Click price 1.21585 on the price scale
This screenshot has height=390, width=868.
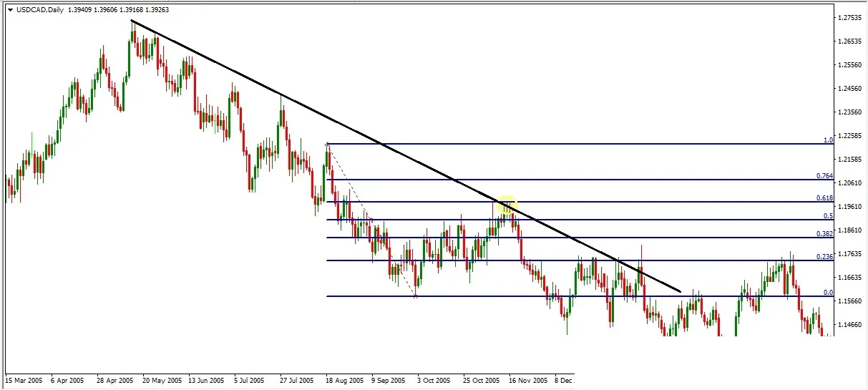(x=852, y=159)
